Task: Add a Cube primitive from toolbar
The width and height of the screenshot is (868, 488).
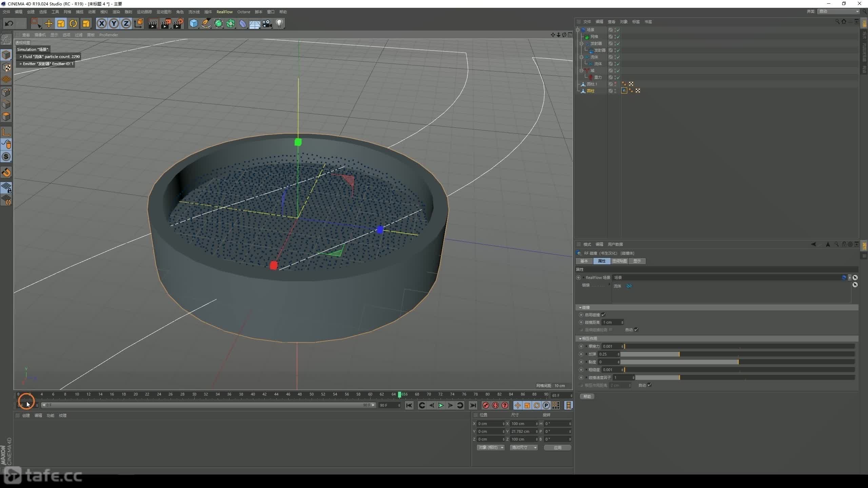Action: pos(194,23)
